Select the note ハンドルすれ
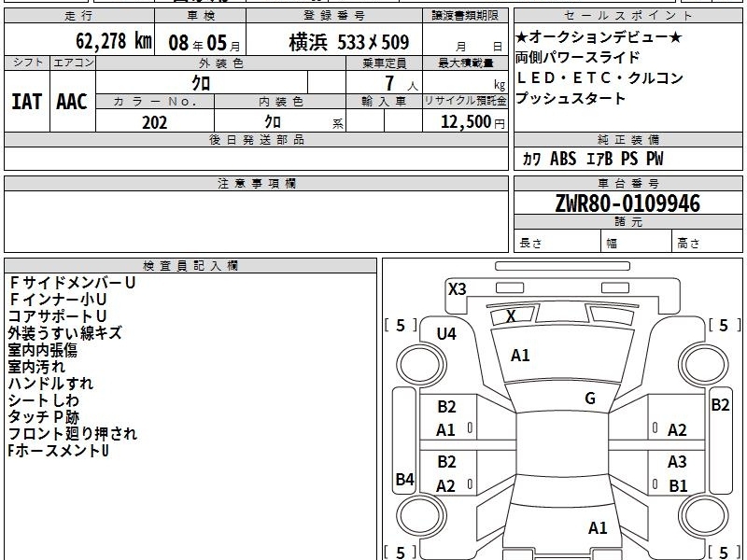The image size is (747, 560). coord(50,384)
